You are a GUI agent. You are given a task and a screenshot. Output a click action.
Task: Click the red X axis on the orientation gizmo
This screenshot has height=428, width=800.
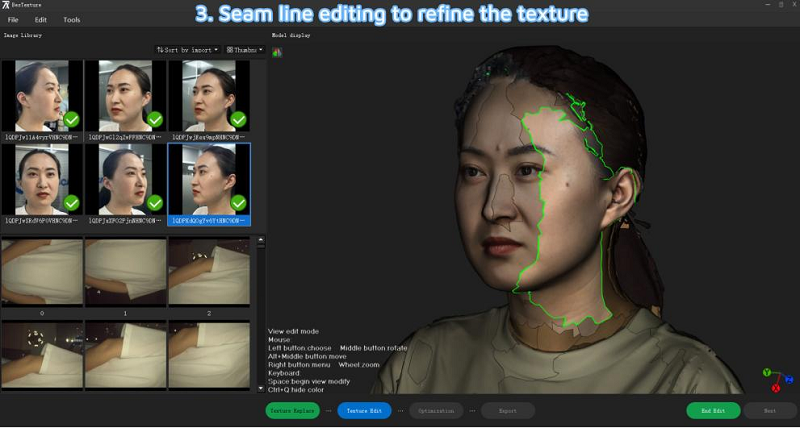[x=776, y=389]
